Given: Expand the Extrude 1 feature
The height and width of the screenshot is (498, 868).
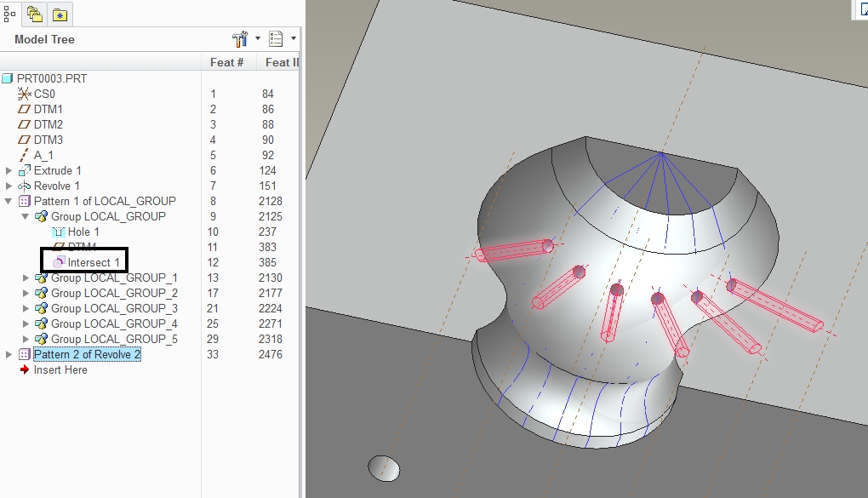Looking at the screenshot, I should (x=9, y=170).
